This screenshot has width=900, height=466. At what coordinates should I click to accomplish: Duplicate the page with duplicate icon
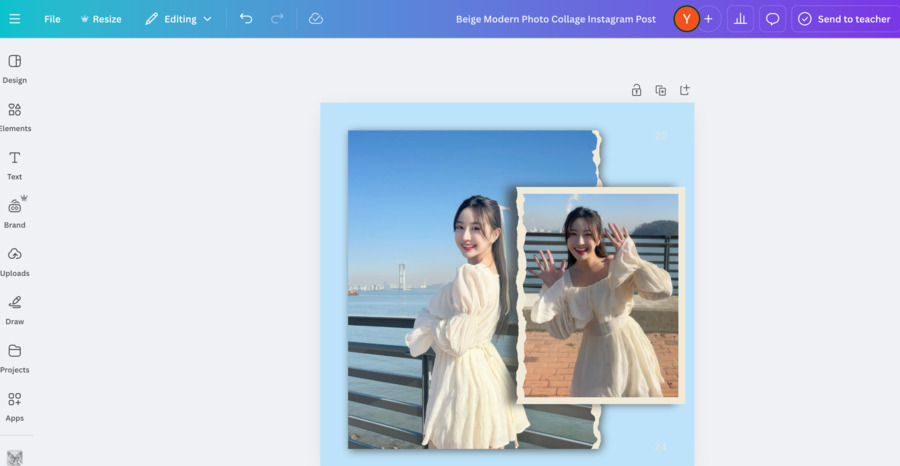[661, 90]
